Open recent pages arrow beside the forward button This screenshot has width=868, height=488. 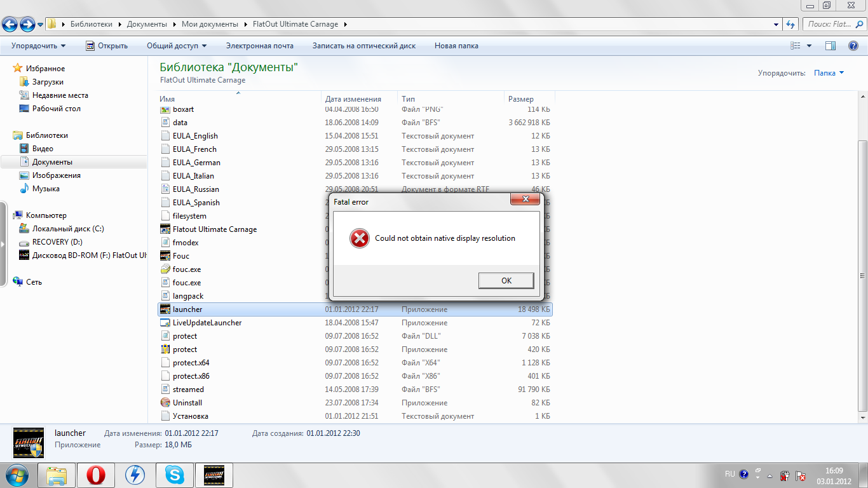click(41, 25)
